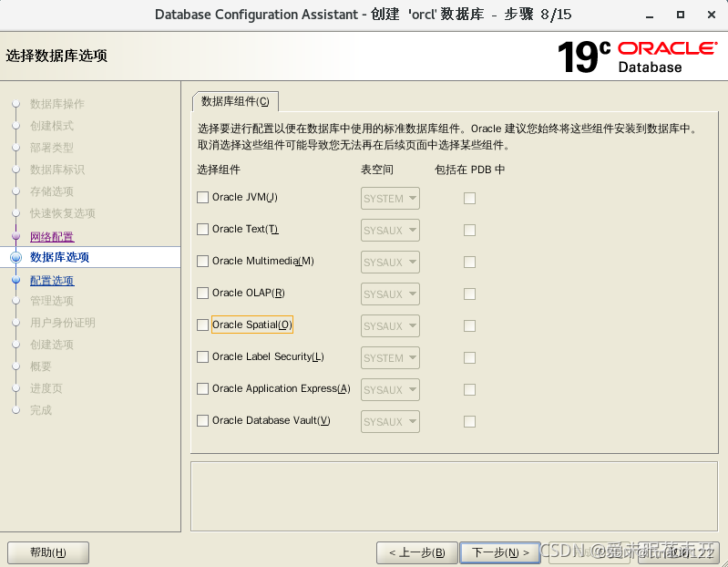
Task: Click the 表空间 column header
Action: pos(377,170)
